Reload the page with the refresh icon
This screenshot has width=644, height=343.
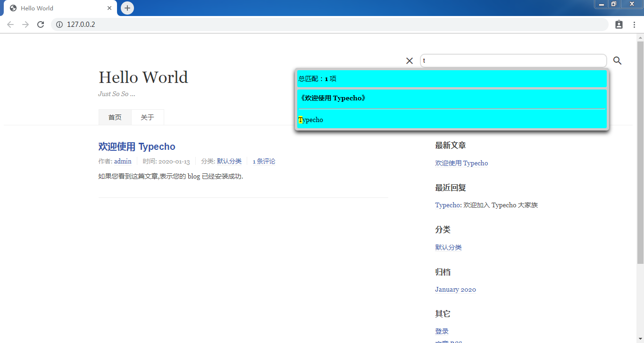pyautogui.click(x=41, y=24)
